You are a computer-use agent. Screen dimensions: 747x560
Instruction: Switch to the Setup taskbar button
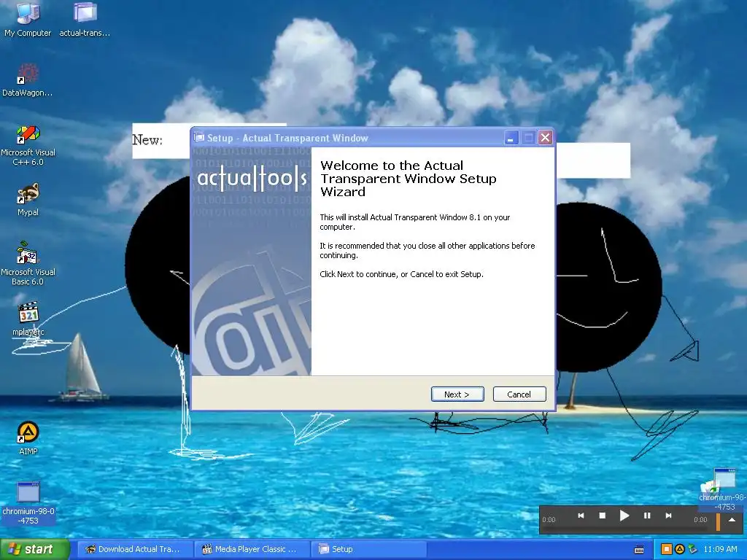[368, 549]
